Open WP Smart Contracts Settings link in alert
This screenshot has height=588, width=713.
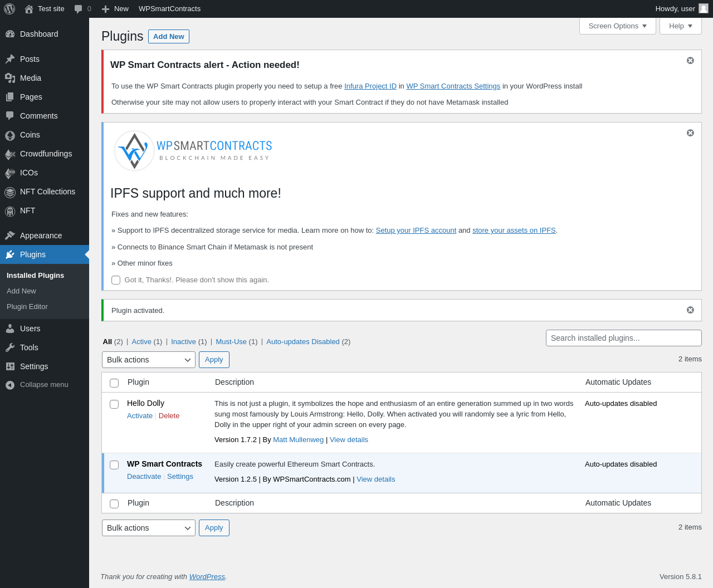[453, 86]
